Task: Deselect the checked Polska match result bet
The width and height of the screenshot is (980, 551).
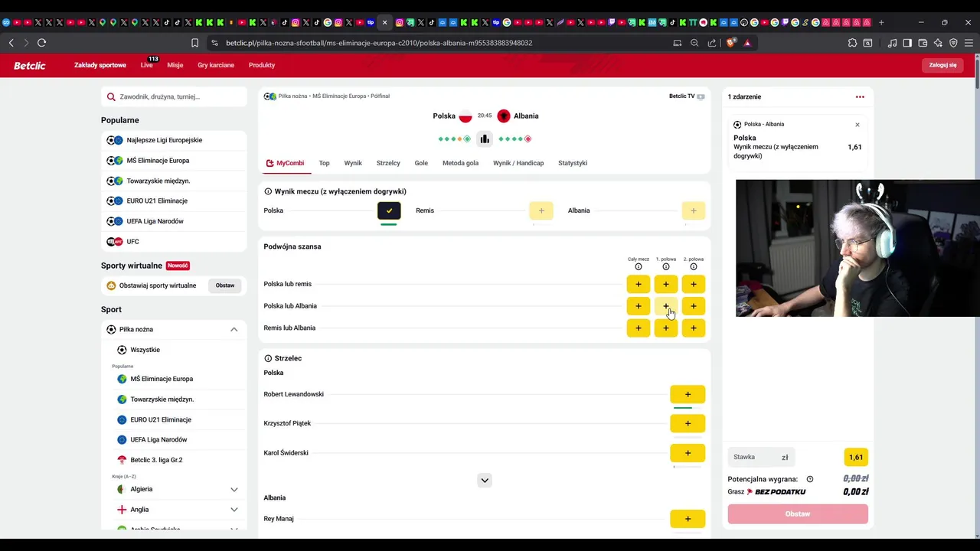Action: (x=389, y=210)
